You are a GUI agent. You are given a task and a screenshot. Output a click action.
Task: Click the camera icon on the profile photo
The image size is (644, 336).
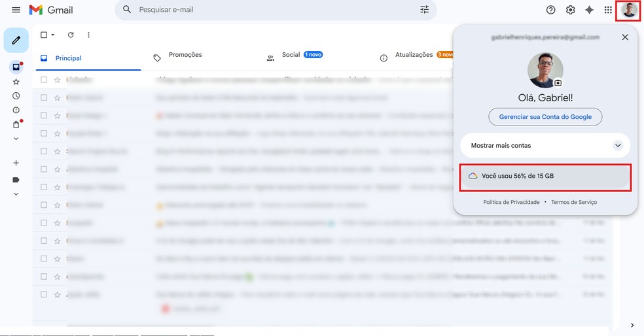click(558, 83)
